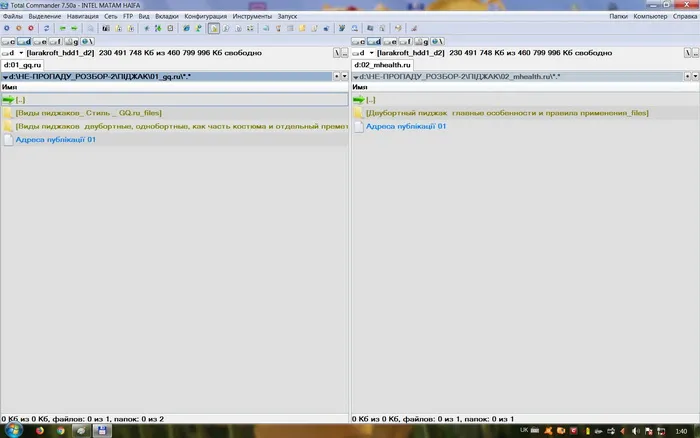
Task: Click the blue circle icon at toolbar start
Action: coord(7,28)
